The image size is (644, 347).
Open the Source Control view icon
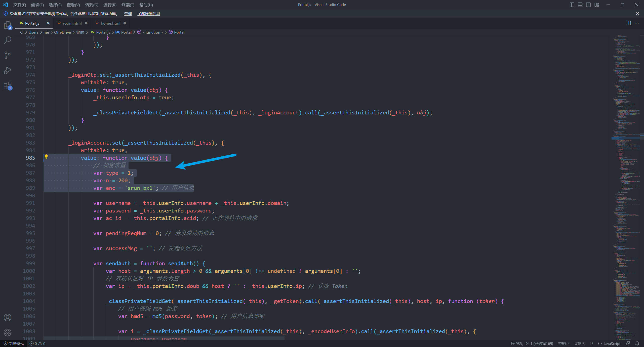(8, 55)
